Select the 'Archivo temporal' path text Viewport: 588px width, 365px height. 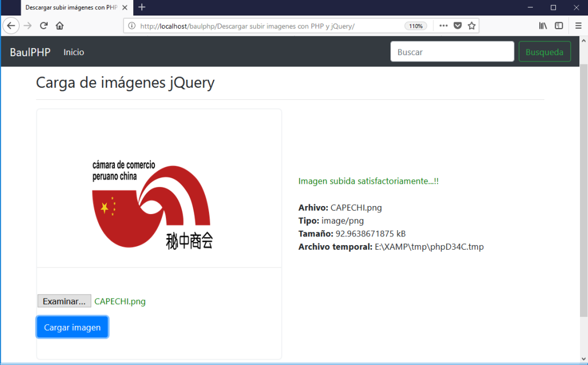click(391, 247)
